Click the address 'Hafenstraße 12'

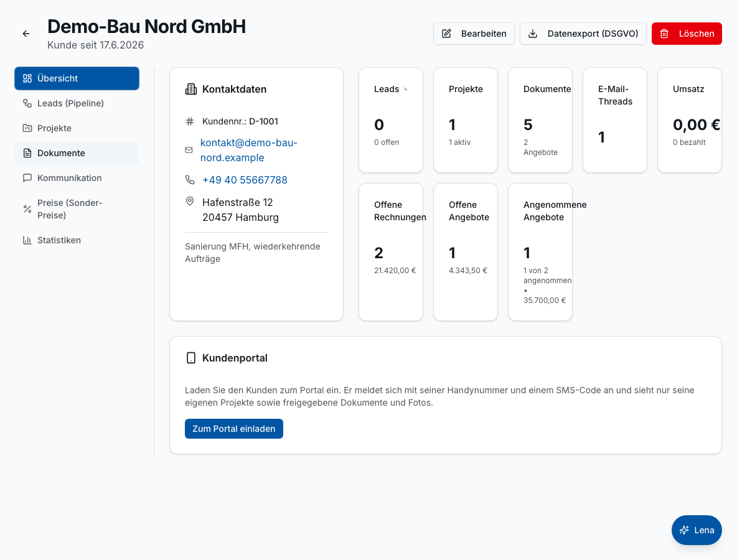(x=237, y=202)
